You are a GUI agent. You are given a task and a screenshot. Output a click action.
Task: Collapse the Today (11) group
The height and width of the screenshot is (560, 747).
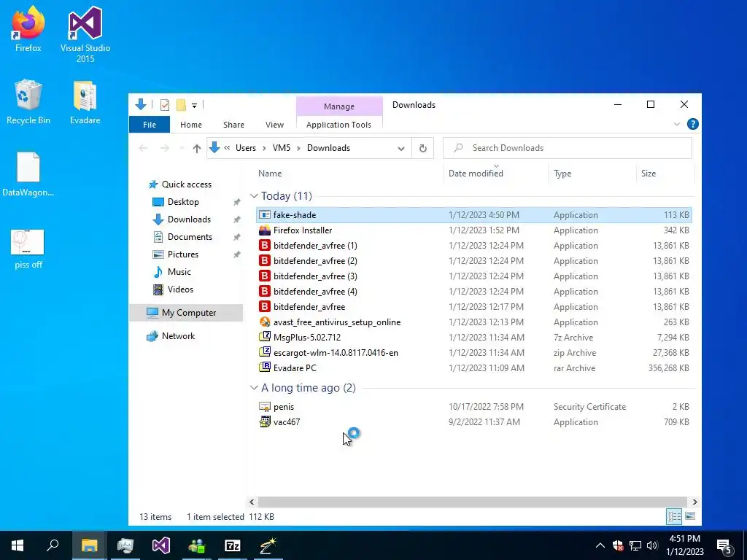pyautogui.click(x=254, y=196)
